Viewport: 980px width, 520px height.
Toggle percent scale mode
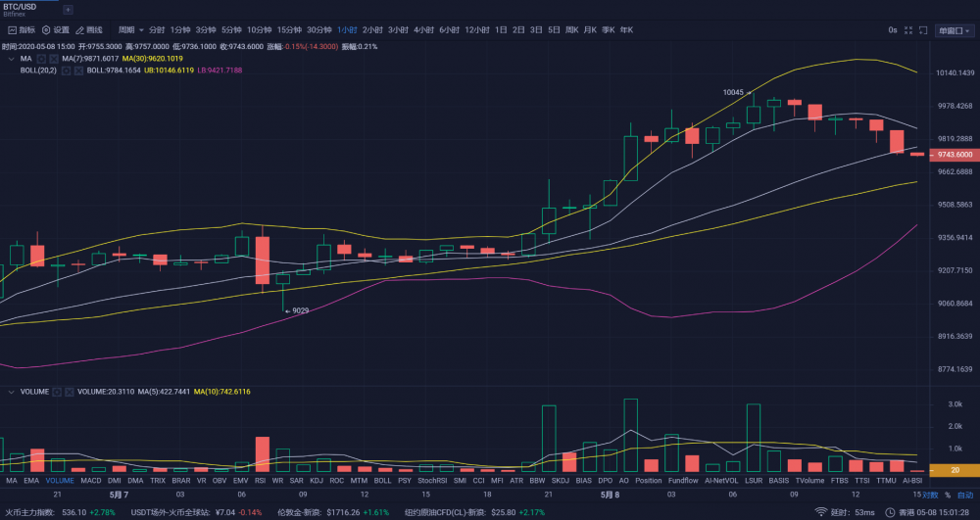(947, 496)
